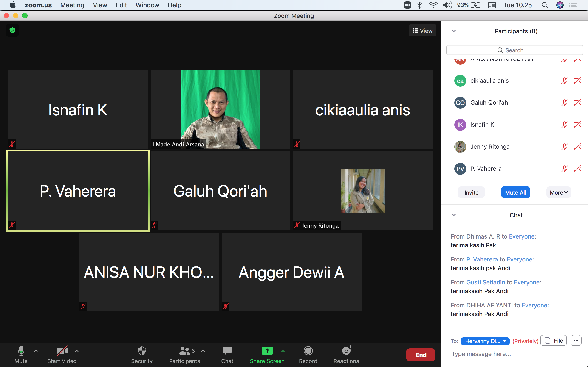Viewport: 588px width, 367px height.
Task: Expand the arrow next to Mute
Action: tap(36, 351)
